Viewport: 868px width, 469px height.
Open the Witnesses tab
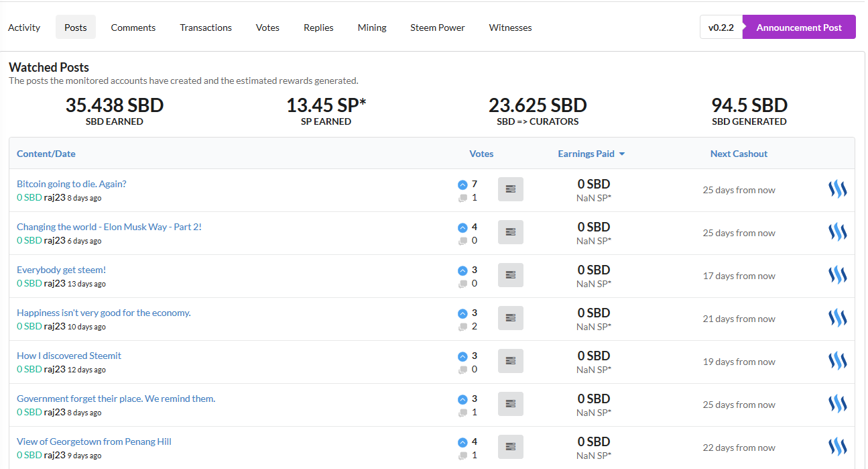[x=511, y=28]
